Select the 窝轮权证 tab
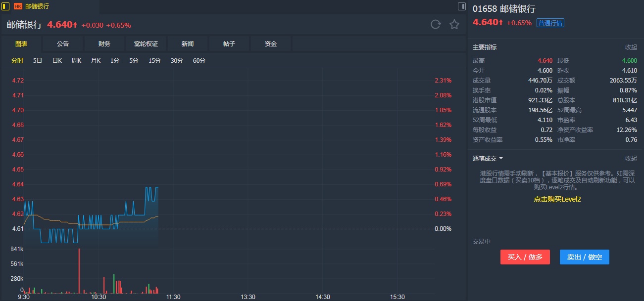The height and width of the screenshot is (301, 644). pyautogui.click(x=146, y=44)
